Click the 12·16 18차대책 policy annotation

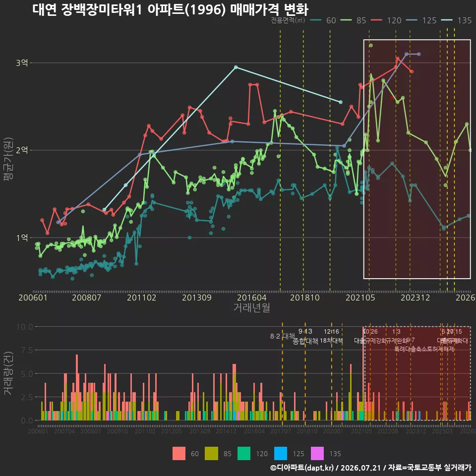[331, 336]
